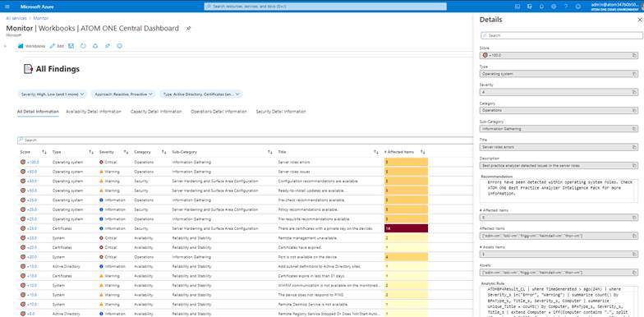Viewport: 644px width, 317px height.
Task: Click dark red Affected Items cell showing 14
Action: (x=406, y=228)
